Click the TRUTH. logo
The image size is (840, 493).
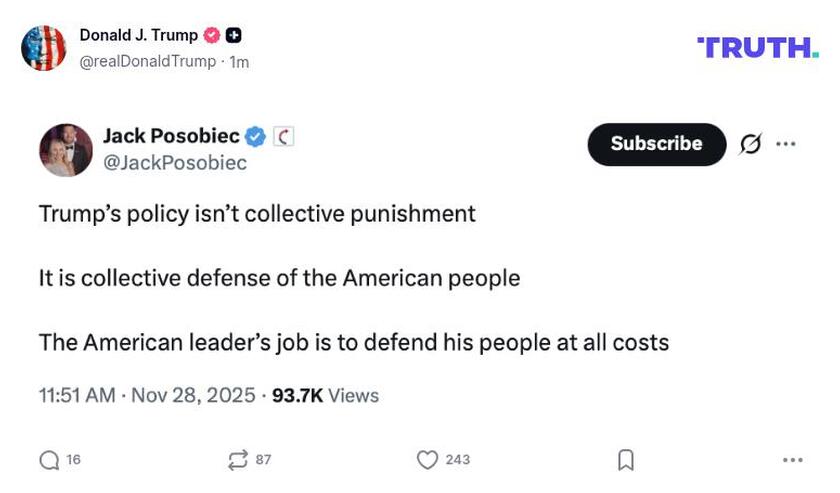coord(757,47)
